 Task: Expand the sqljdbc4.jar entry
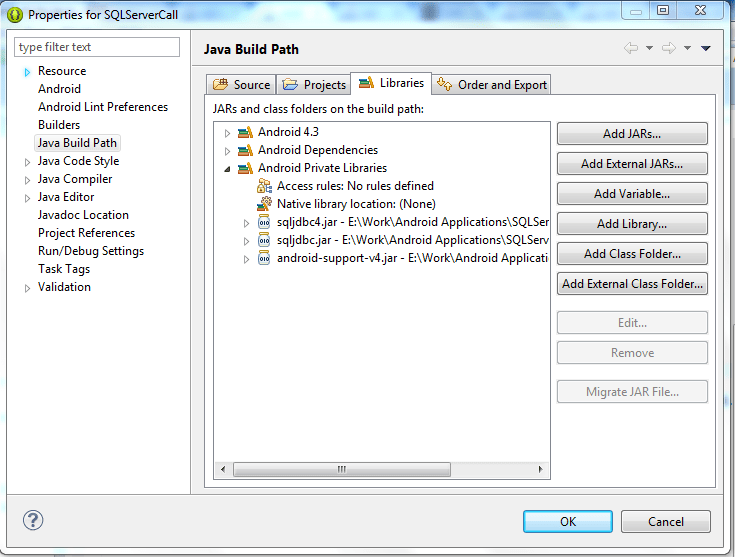pyautogui.click(x=246, y=223)
